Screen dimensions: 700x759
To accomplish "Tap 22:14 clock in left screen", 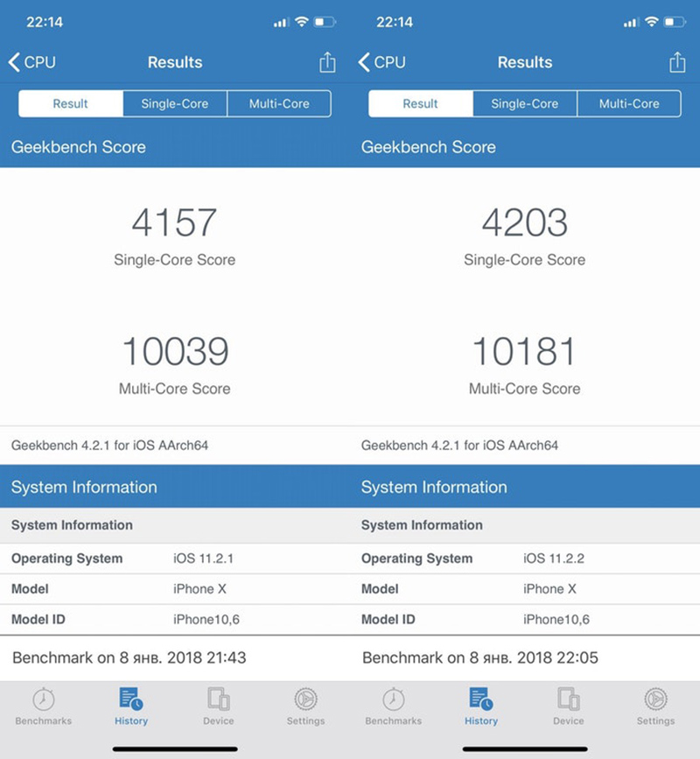I will tap(45, 22).
